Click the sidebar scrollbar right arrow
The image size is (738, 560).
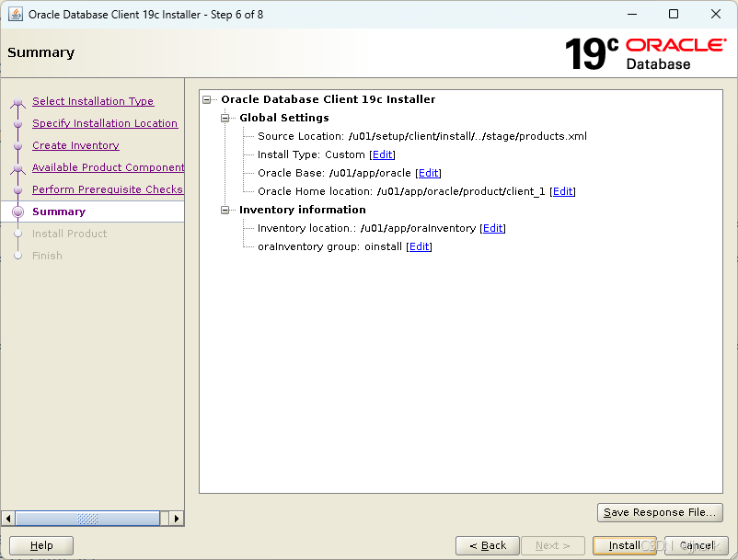pyautogui.click(x=176, y=519)
